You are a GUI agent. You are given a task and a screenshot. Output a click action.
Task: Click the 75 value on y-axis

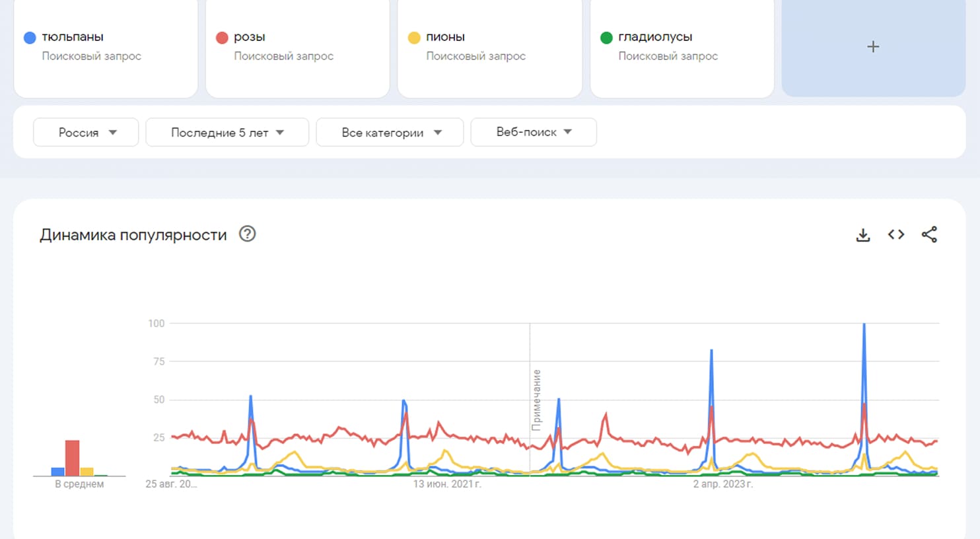pos(159,361)
